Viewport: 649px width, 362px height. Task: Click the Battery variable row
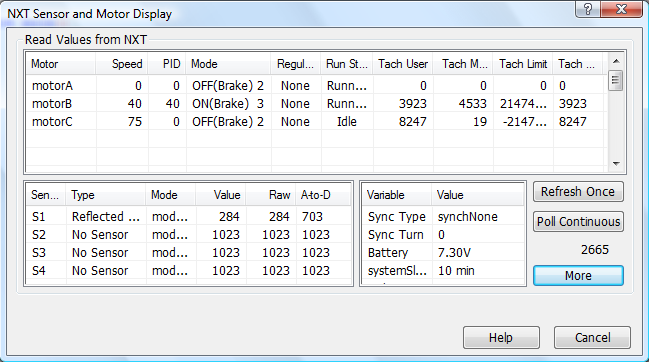[443, 252]
